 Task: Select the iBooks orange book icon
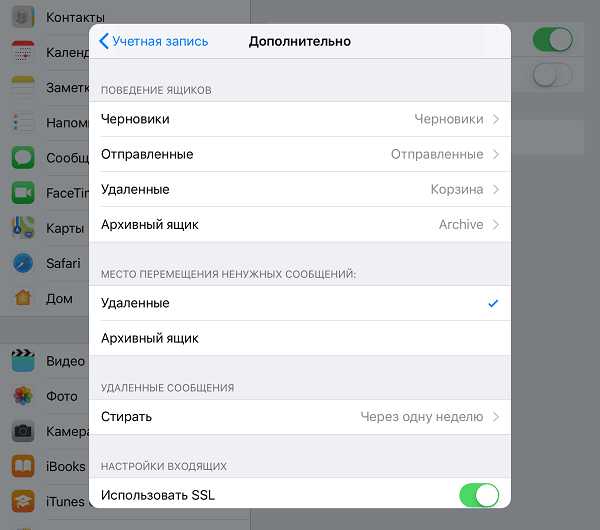(x=23, y=466)
